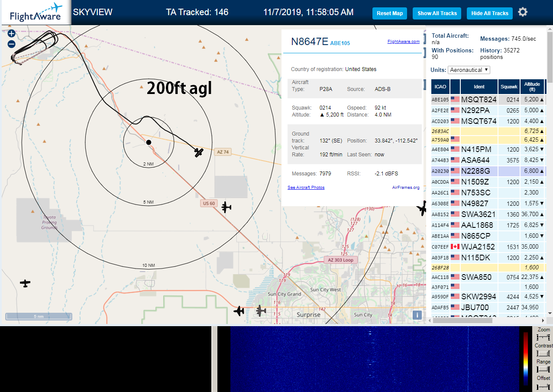
Task: Click Show All Tracks
Action: click(437, 13)
